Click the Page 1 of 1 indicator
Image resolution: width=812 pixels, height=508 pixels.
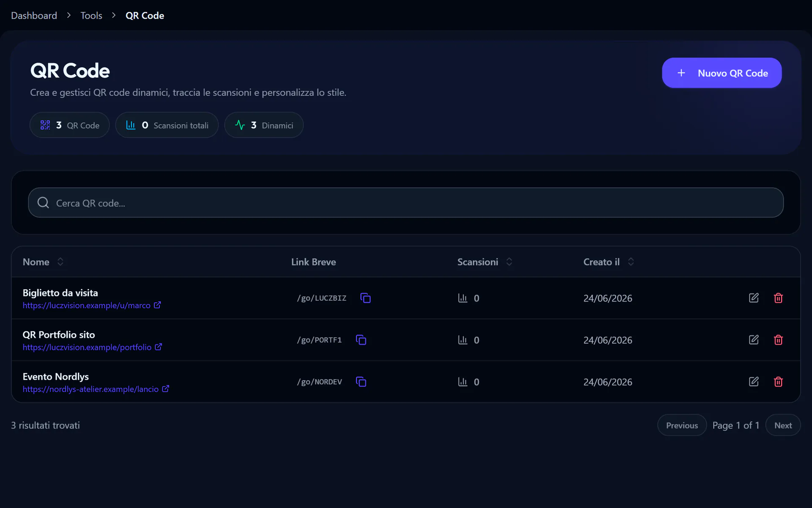click(736, 425)
